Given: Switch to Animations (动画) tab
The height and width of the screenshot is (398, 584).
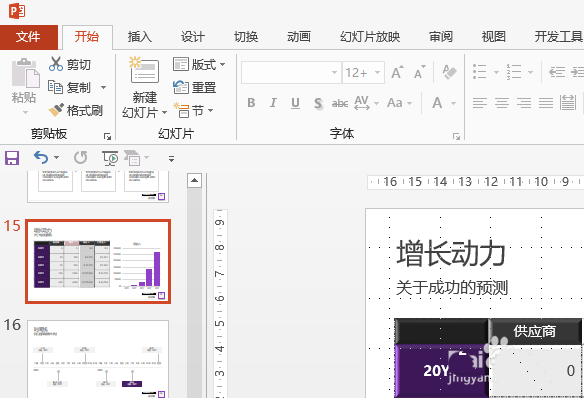Looking at the screenshot, I should click(299, 37).
